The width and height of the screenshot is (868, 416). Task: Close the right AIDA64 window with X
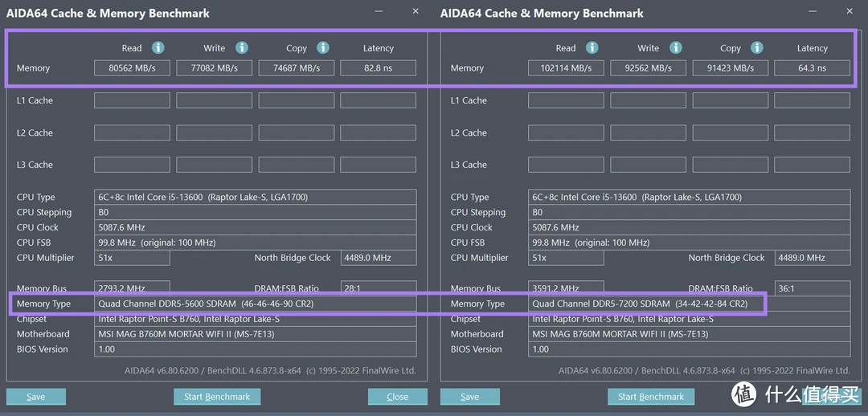(850, 11)
